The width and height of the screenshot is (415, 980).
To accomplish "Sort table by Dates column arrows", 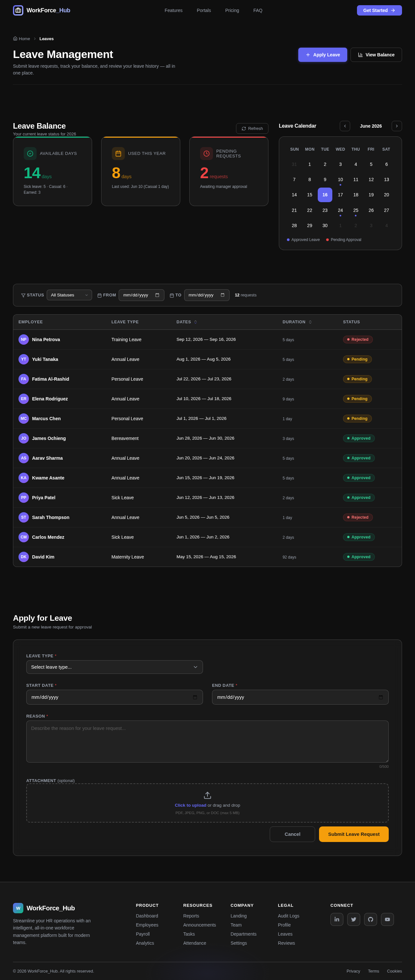I will point(196,322).
